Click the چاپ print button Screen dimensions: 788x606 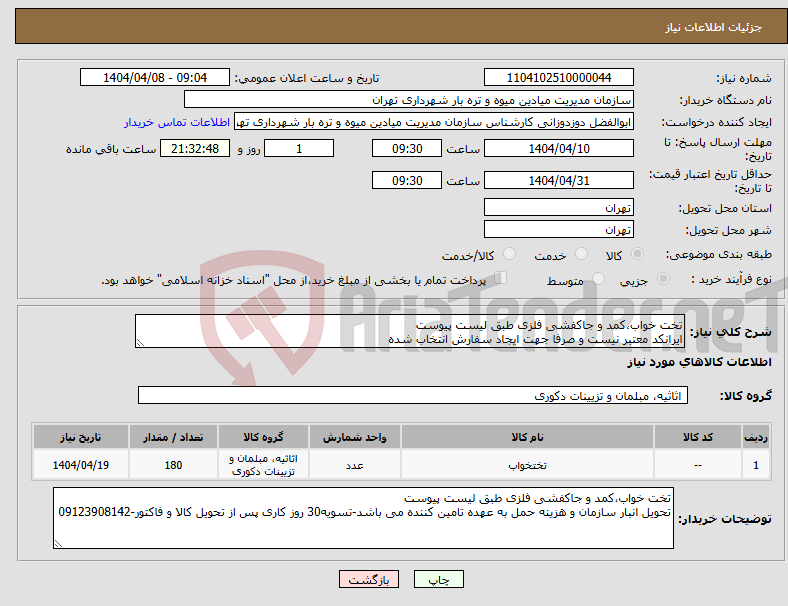[439, 579]
